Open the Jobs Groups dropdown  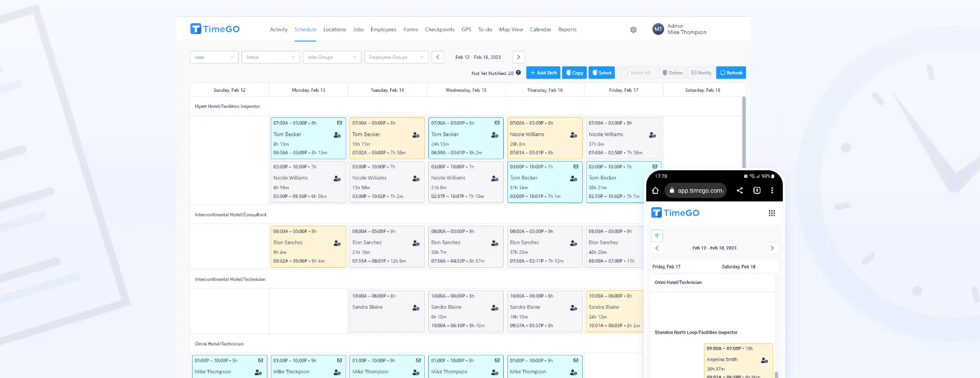(x=332, y=57)
